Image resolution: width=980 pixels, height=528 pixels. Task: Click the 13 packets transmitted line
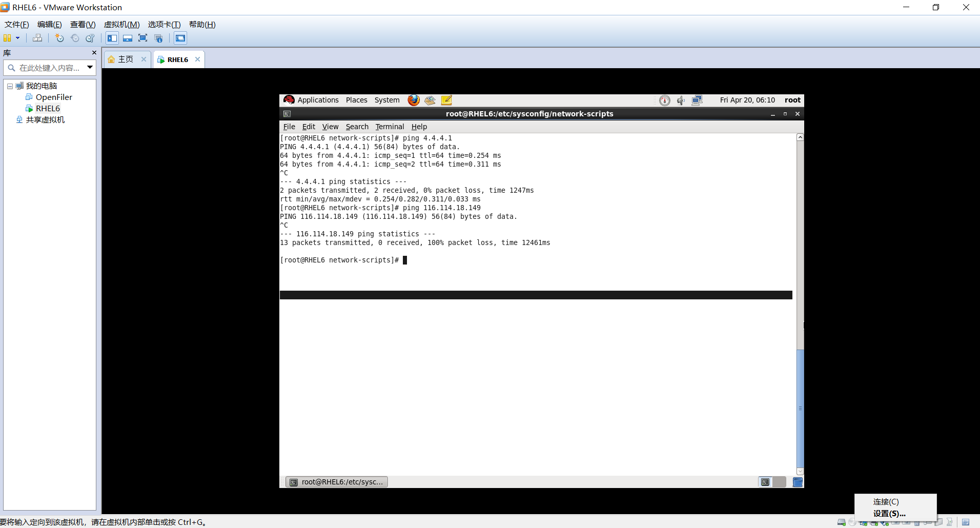click(x=415, y=242)
